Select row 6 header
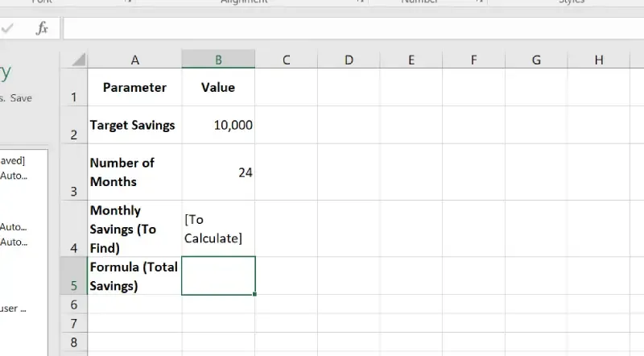The height and width of the screenshot is (356, 644). (74, 304)
